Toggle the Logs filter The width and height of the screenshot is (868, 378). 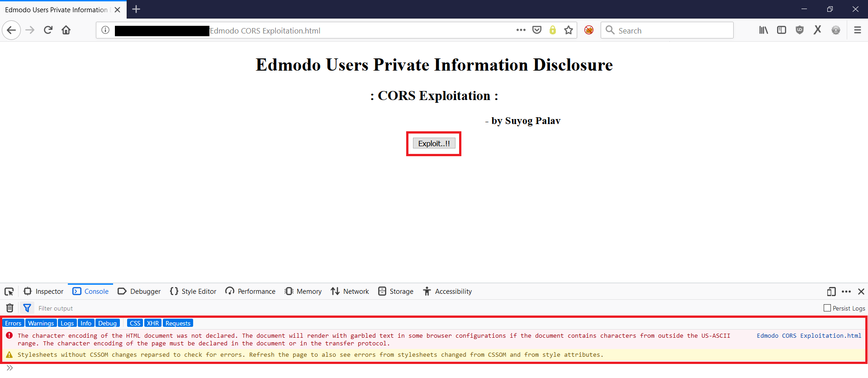click(67, 323)
